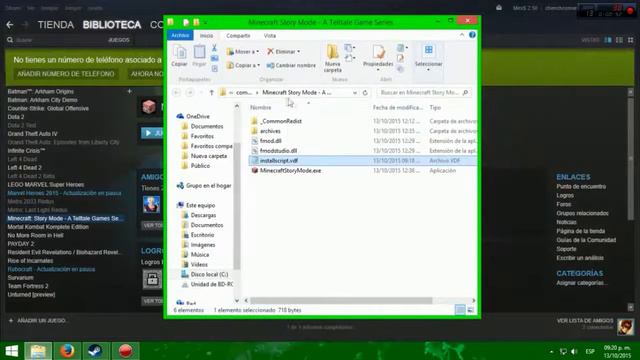Image resolution: width=640 pixels, height=360 pixels.
Task: Switch to large icons view in status bar
Action: tap(471, 310)
